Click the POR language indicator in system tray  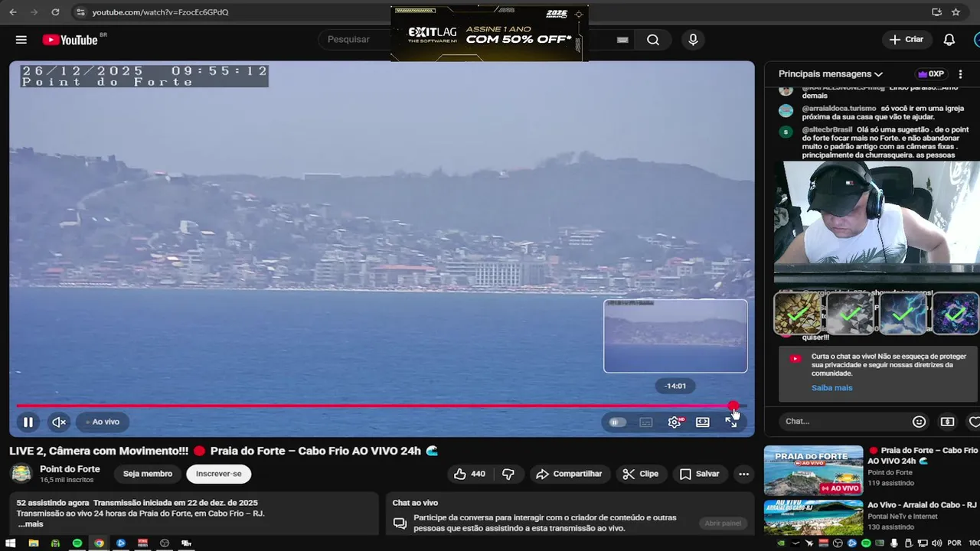(x=954, y=543)
